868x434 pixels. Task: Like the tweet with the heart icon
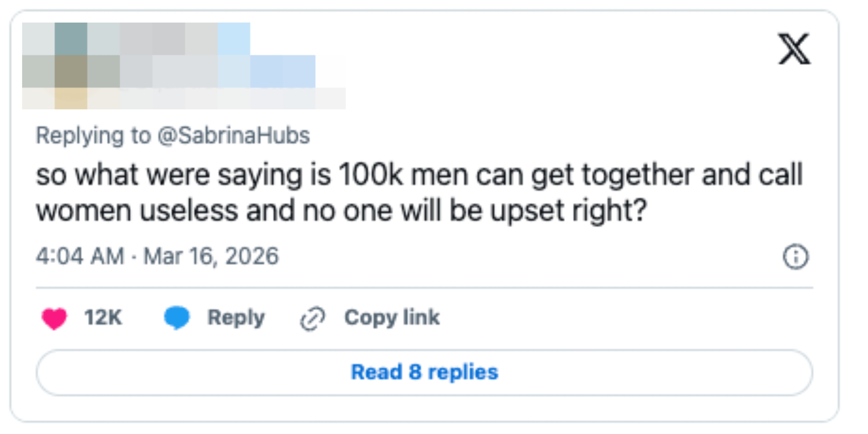(54, 318)
